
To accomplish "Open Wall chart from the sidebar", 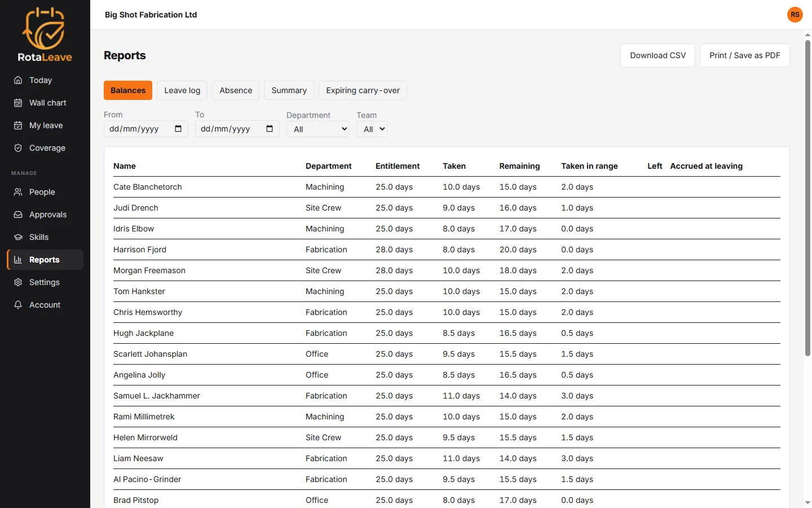I will point(45,103).
